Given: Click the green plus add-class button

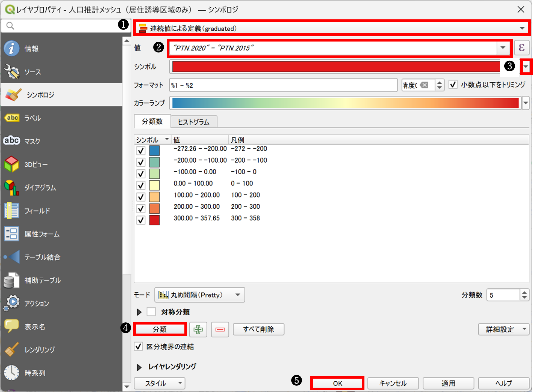Looking at the screenshot, I should click(198, 329).
